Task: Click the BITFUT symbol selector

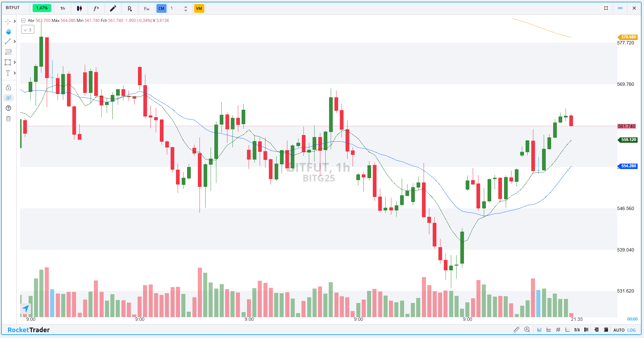Action: (x=13, y=8)
